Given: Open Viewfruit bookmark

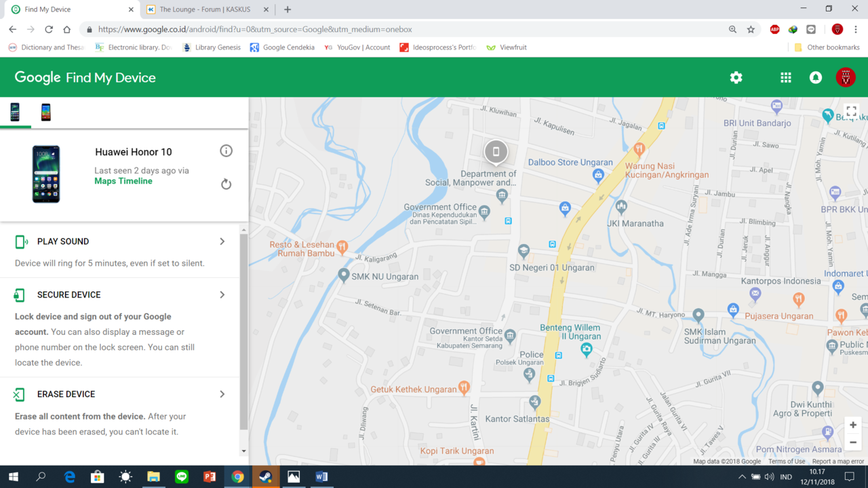Looking at the screenshot, I should (x=506, y=47).
